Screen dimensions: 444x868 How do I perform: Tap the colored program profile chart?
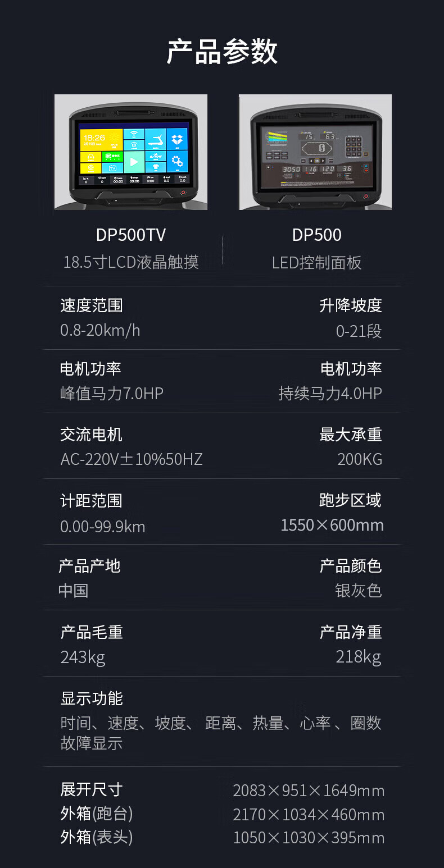tap(277, 138)
